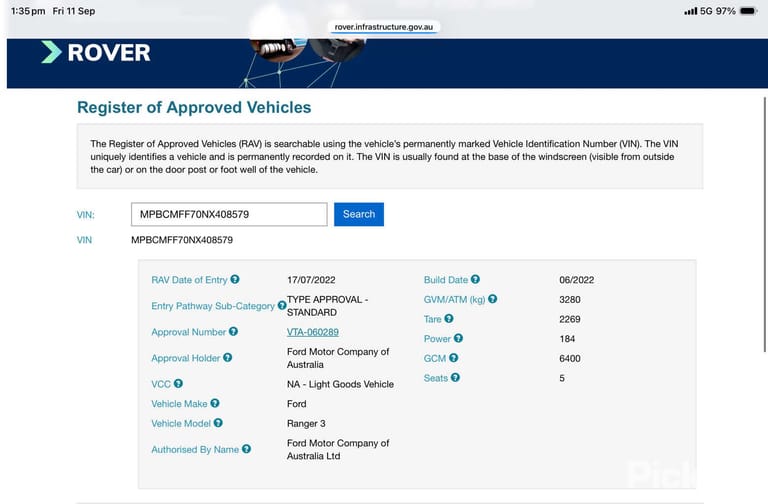
Task: Click the ROVER wordmark text
Action: tap(109, 52)
